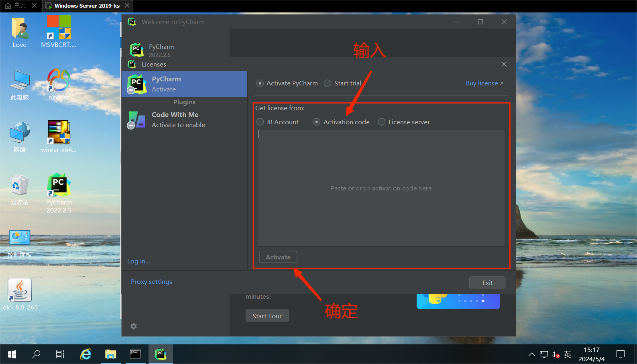This screenshot has width=637, height=364.
Task: Click the Log in... link
Action: pos(138,261)
